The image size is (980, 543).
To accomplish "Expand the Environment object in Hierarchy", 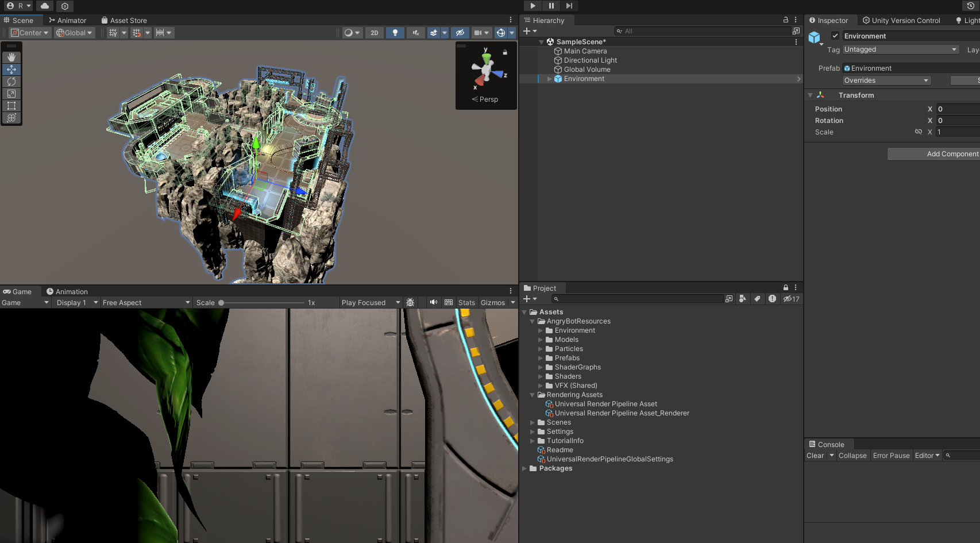I will tap(549, 79).
